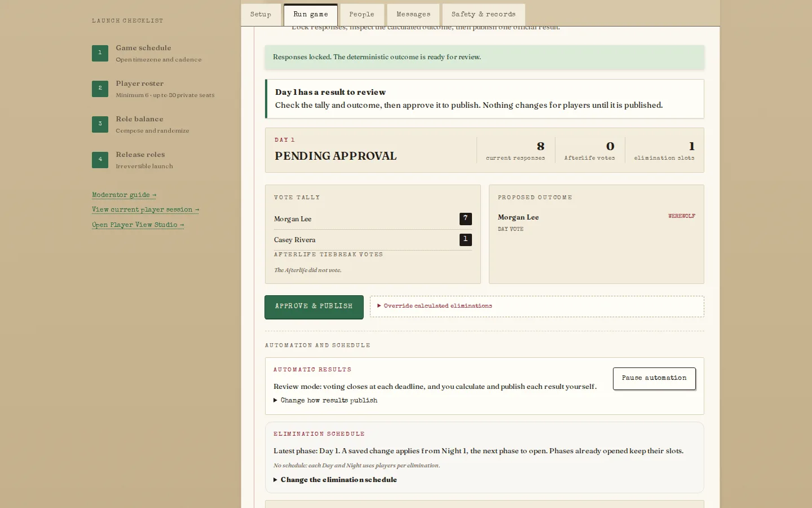Viewport: 812px width, 508px height.
Task: Go to the Messages tab
Action: (x=413, y=15)
